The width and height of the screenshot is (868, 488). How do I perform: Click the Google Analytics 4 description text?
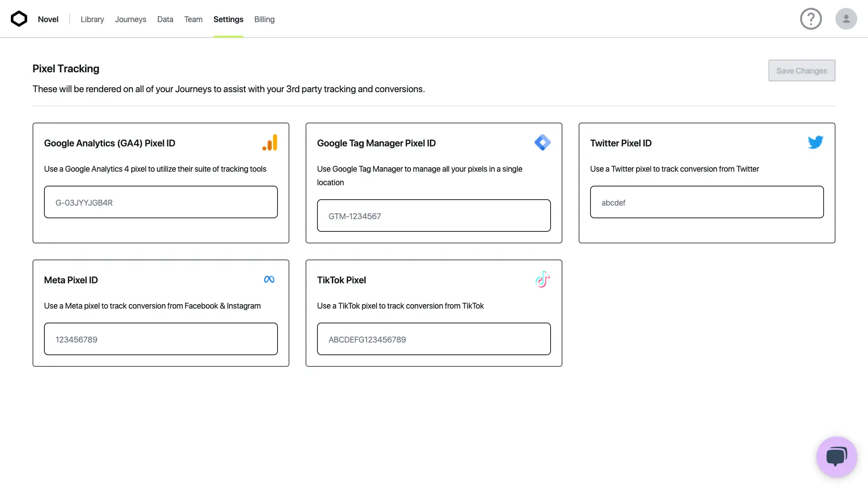155,169
